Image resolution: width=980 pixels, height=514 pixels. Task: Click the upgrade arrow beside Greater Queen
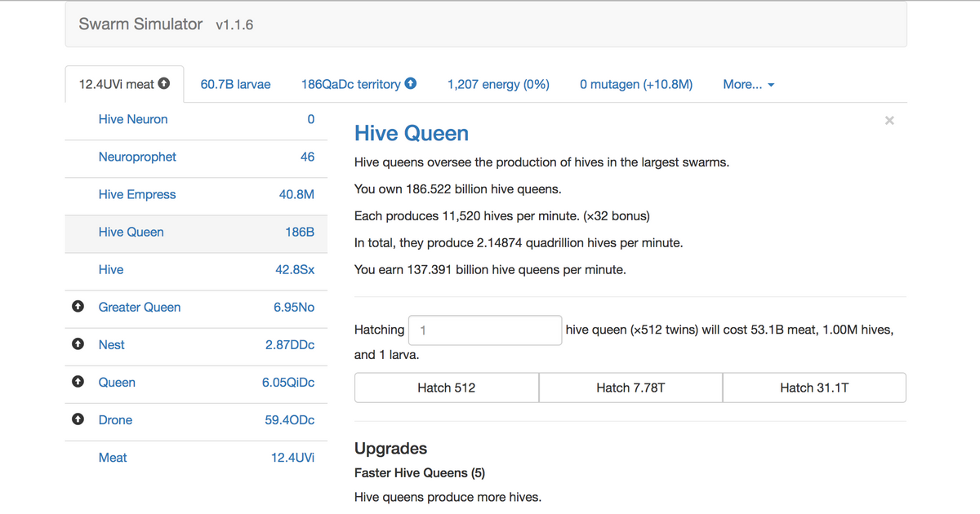(78, 307)
